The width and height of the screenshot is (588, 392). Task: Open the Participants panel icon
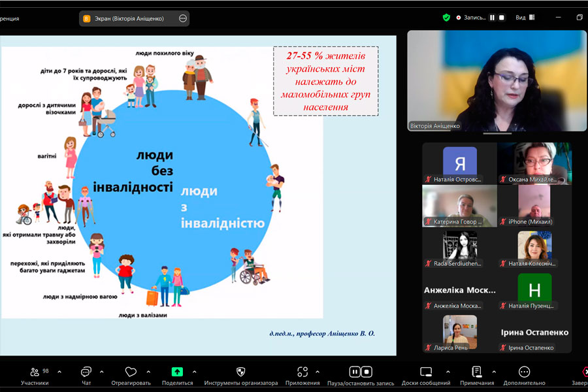click(35, 372)
